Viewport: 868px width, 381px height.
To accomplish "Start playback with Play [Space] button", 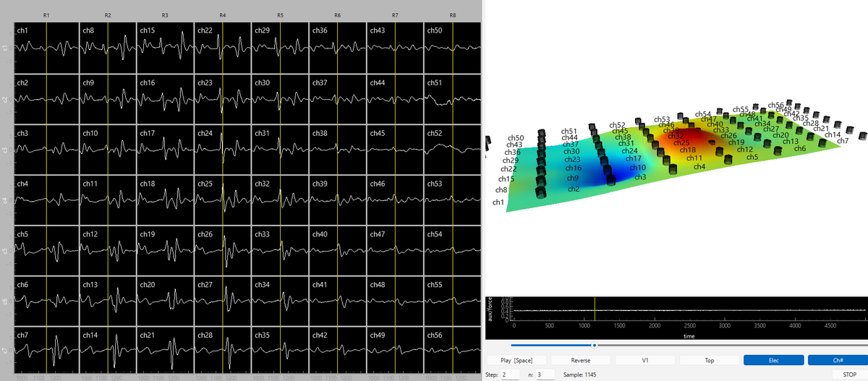I will [516, 360].
